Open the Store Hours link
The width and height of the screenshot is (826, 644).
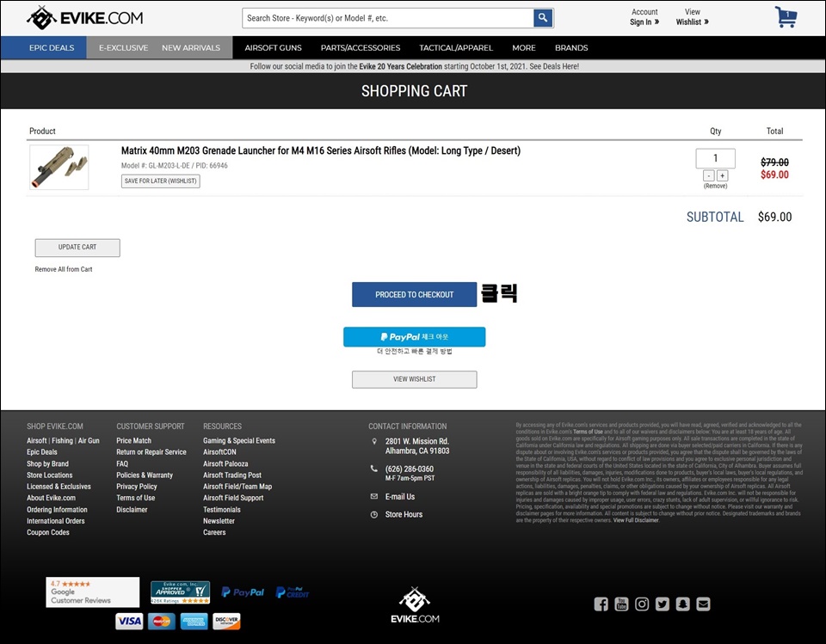[x=404, y=514]
